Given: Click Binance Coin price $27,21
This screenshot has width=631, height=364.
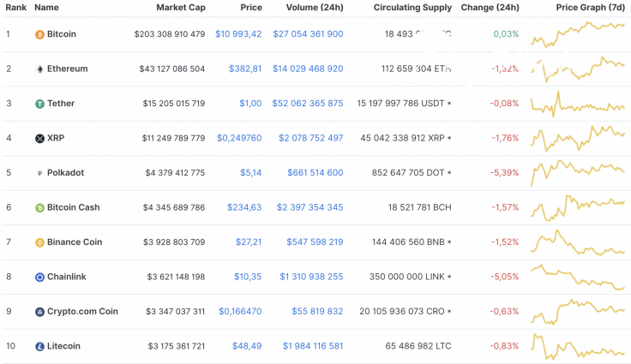Looking at the screenshot, I should (249, 242).
